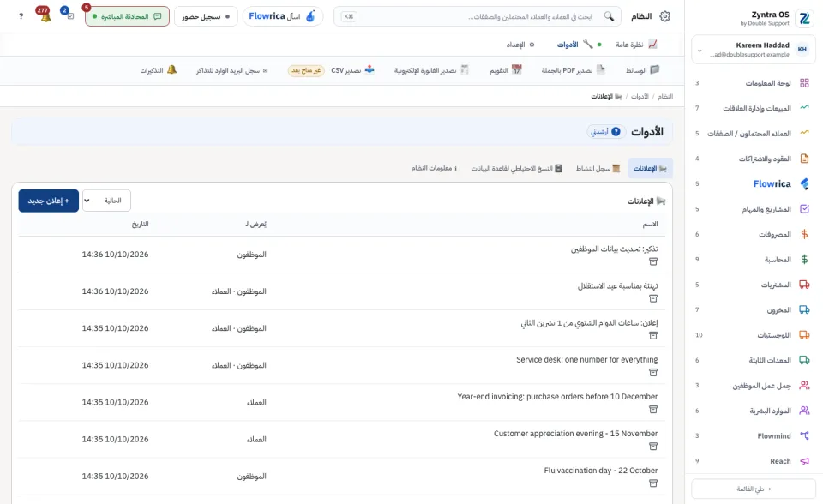This screenshot has height=504, width=823.
Task: Click the Flowmind sidebar icon
Action: click(x=804, y=435)
